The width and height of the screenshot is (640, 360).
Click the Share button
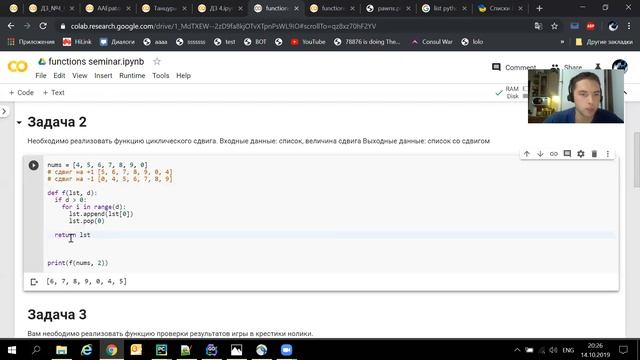pyautogui.click(x=567, y=67)
